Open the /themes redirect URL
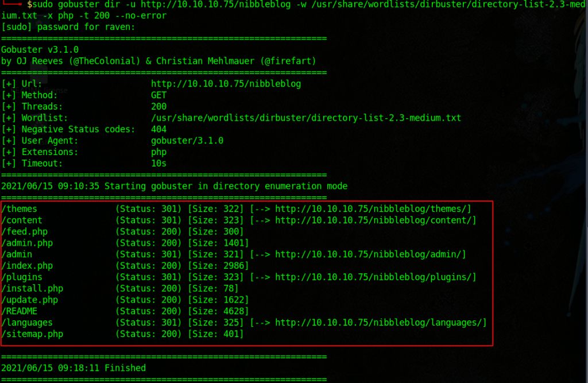 tap(373, 209)
